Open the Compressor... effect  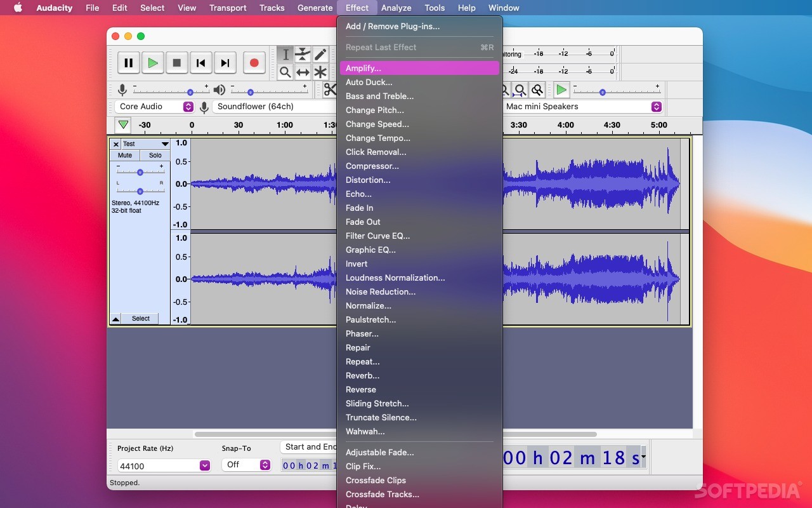tap(419, 166)
